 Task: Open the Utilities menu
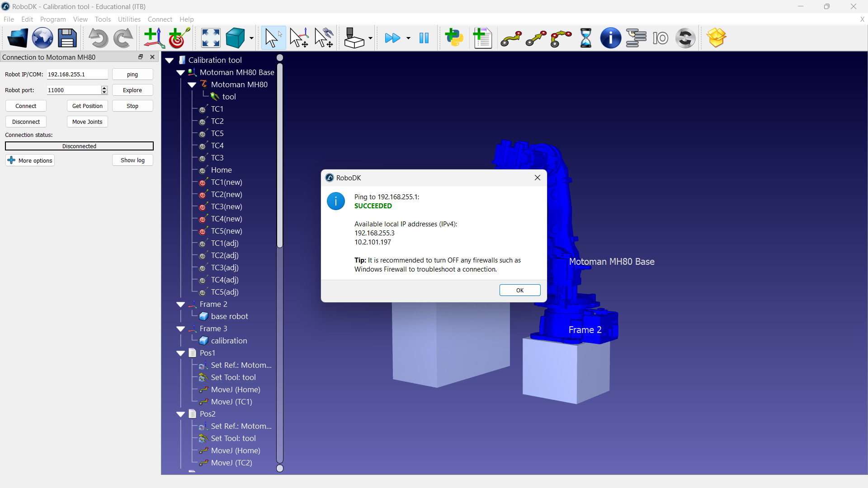click(129, 19)
